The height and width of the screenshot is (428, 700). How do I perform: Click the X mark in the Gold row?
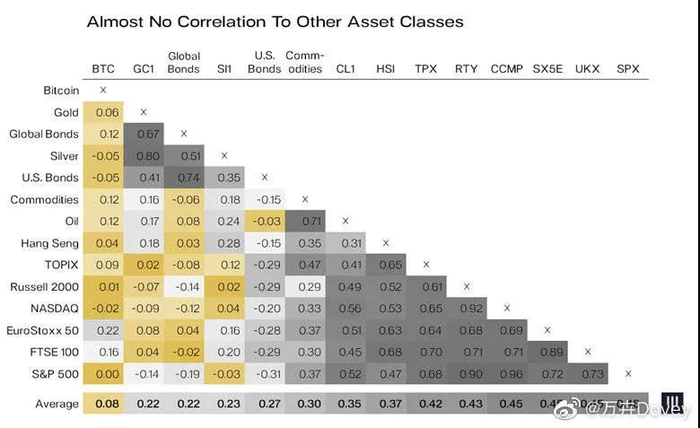[143, 111]
